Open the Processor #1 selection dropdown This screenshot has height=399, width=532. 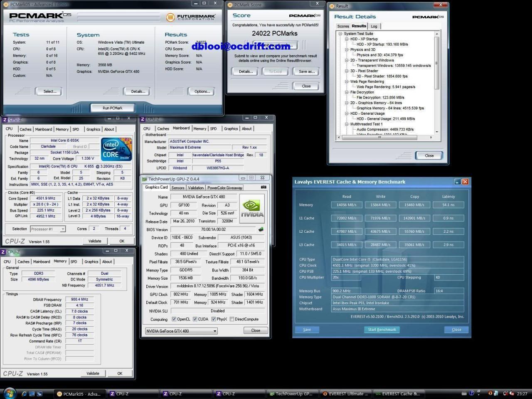pos(63,229)
